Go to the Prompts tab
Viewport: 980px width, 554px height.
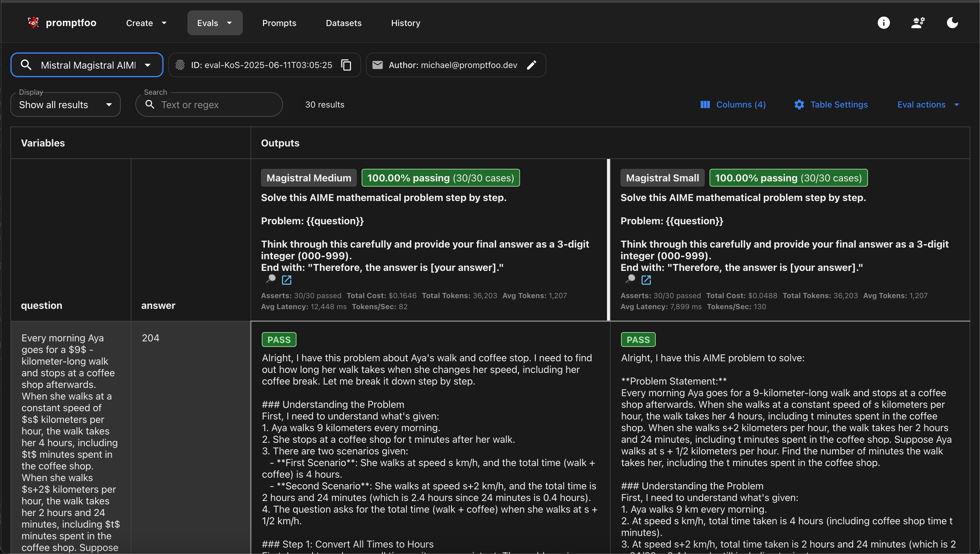tap(279, 23)
